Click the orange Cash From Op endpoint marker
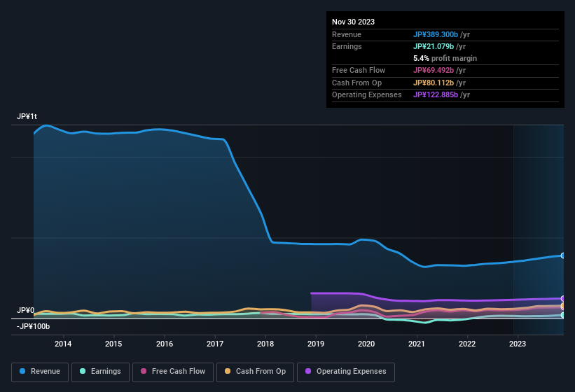The height and width of the screenshot is (392, 575). (x=563, y=306)
